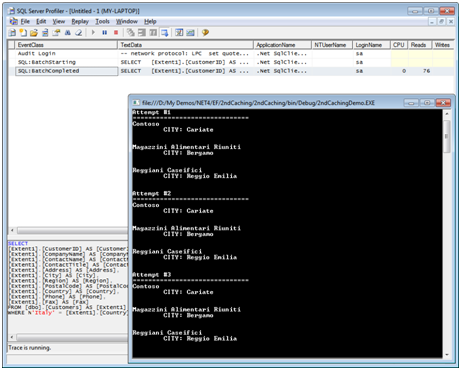
Task: Pause the running trace
Action: pyautogui.click(x=105, y=33)
